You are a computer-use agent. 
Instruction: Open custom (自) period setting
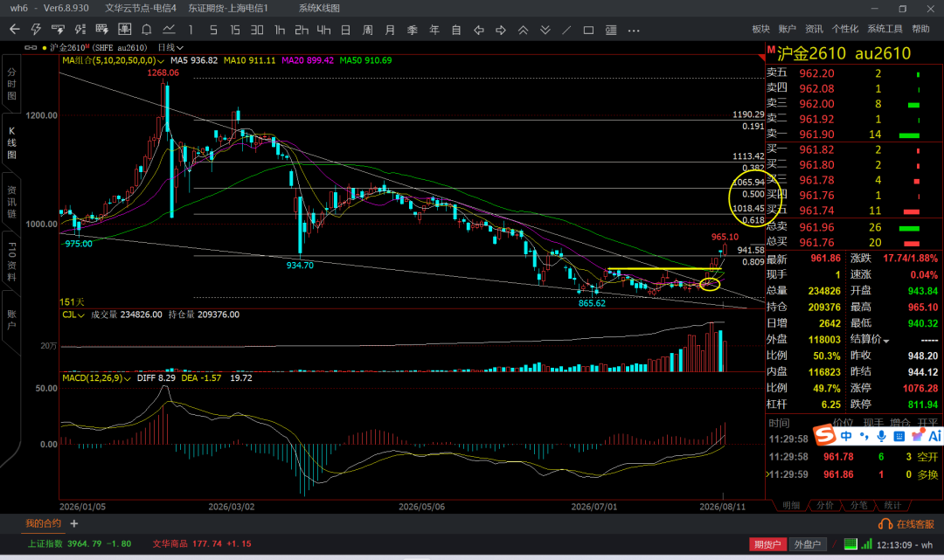456,30
